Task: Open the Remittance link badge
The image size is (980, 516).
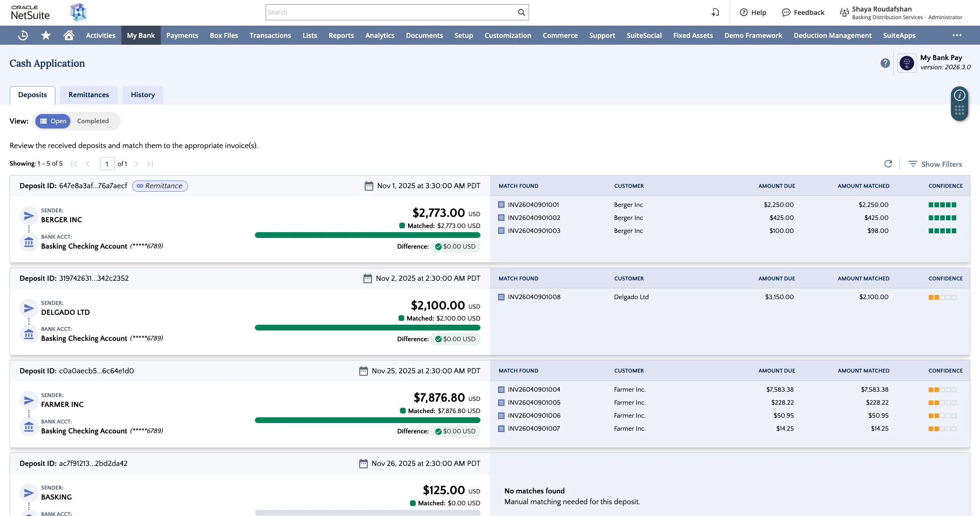Action: pos(160,186)
